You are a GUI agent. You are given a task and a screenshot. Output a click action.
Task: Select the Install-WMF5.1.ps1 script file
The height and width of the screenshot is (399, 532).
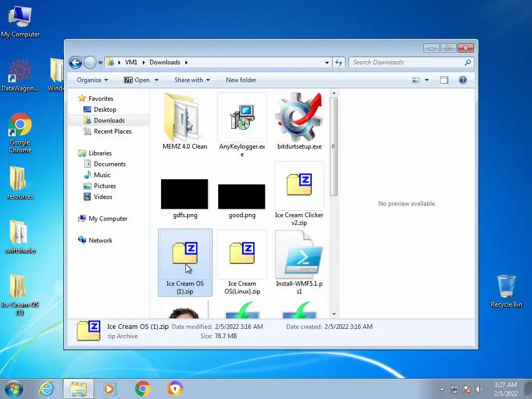tap(299, 262)
